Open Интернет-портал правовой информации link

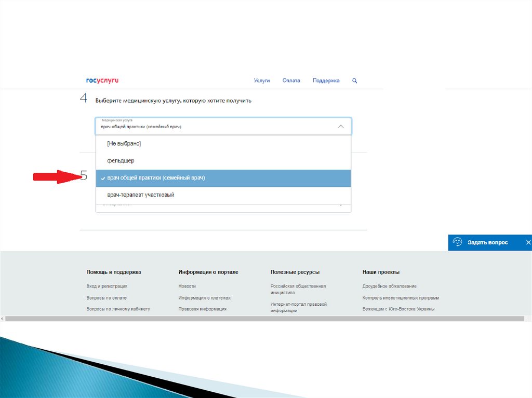(x=298, y=307)
